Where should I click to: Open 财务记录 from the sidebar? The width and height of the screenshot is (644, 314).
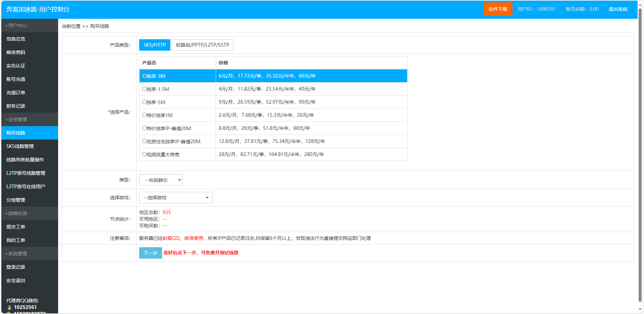click(15, 106)
